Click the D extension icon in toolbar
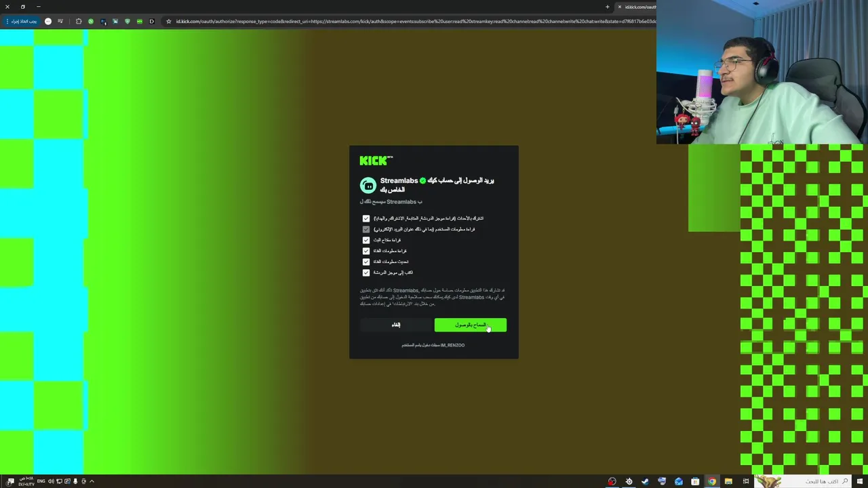Image resolution: width=868 pixels, height=488 pixels. click(x=151, y=22)
